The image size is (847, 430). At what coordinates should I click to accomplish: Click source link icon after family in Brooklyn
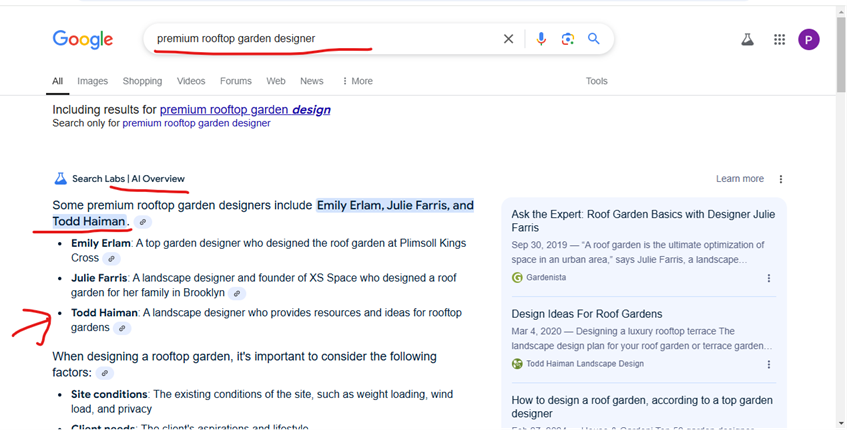pos(237,293)
